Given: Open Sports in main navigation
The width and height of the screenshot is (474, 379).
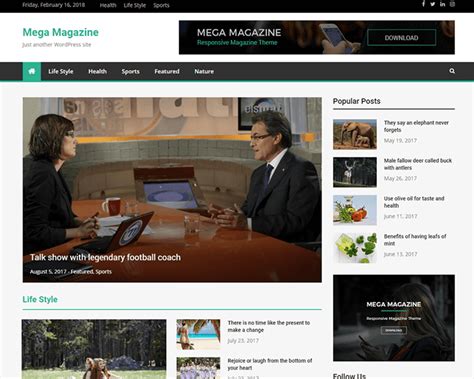Looking at the screenshot, I should [130, 71].
